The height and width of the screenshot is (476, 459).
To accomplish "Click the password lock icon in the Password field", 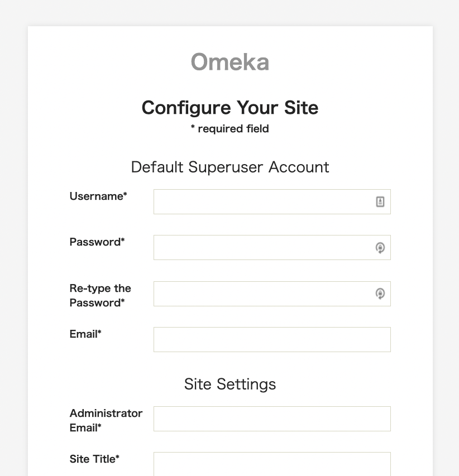I will (380, 247).
